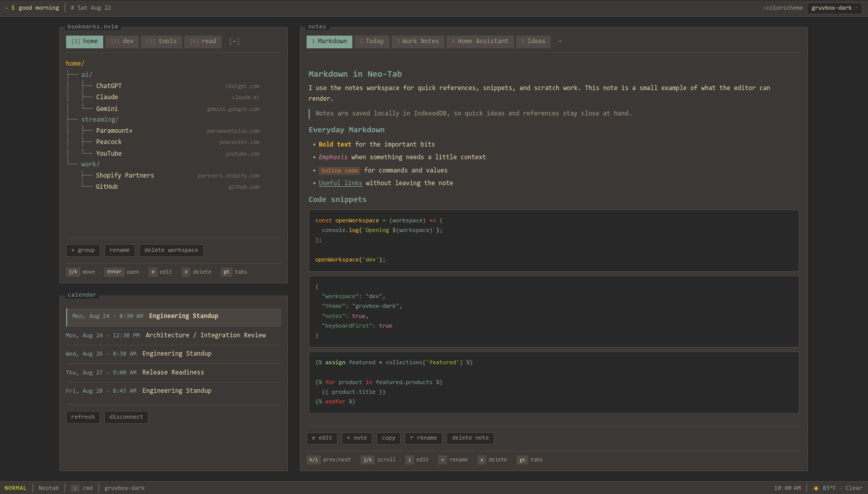Click the workspace rename button
Screen dimensions: 868x494
[x=119, y=250]
